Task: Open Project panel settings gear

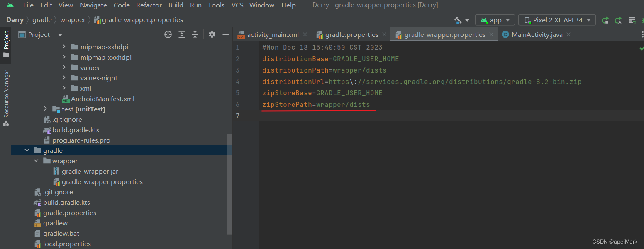Action: (212, 35)
